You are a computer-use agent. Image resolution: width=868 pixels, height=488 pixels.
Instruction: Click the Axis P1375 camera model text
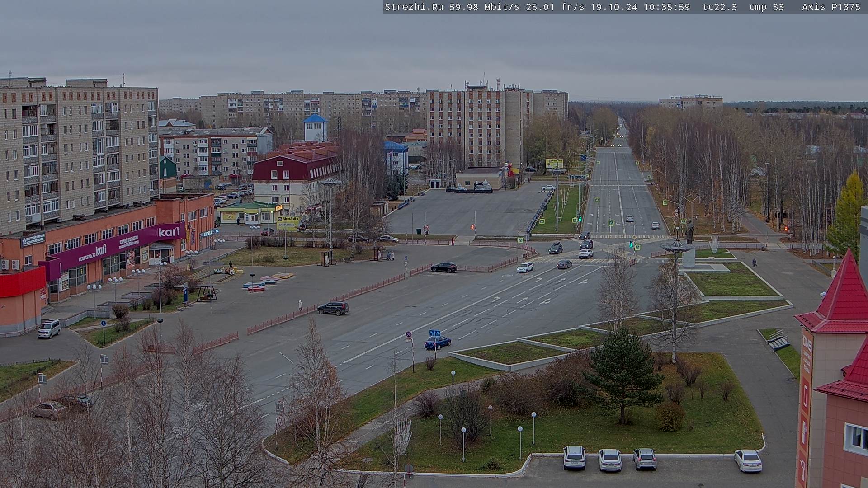[x=831, y=7]
